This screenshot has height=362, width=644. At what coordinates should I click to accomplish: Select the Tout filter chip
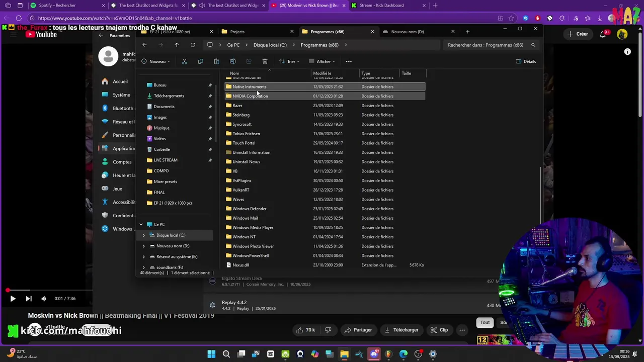pyautogui.click(x=485, y=323)
